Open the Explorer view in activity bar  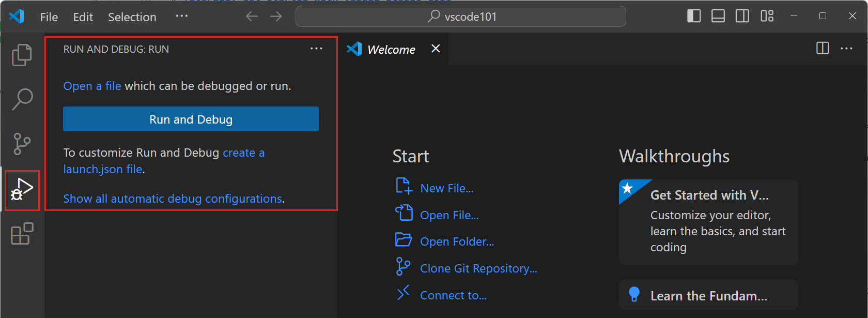22,55
